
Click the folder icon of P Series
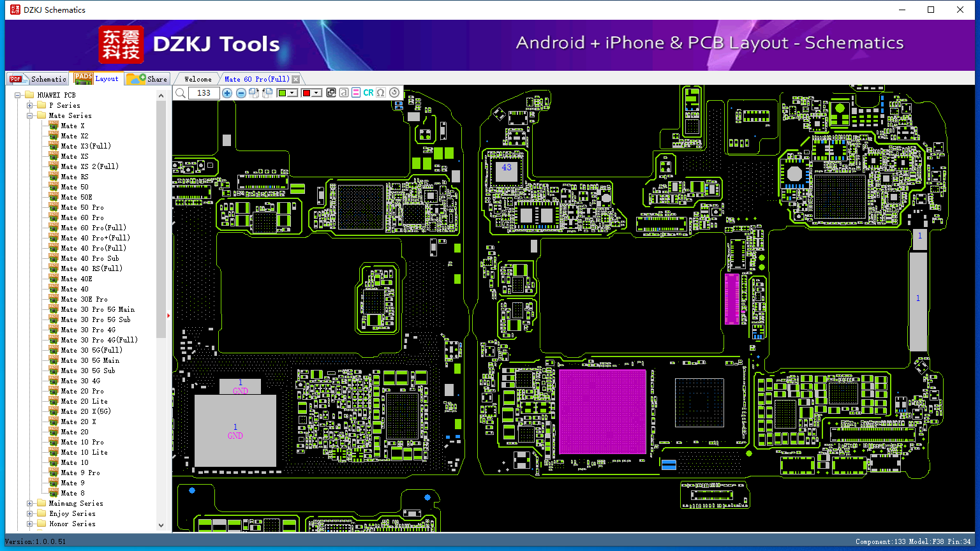tap(41, 106)
